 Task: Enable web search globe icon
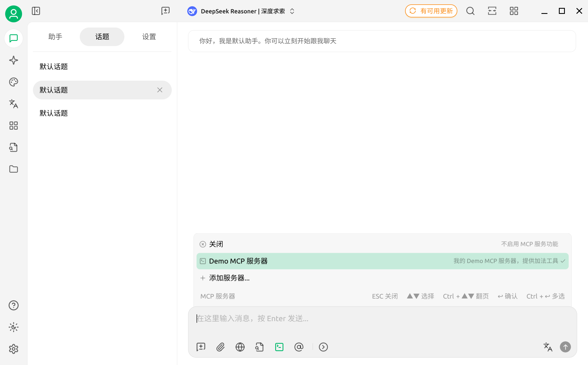coord(240,347)
